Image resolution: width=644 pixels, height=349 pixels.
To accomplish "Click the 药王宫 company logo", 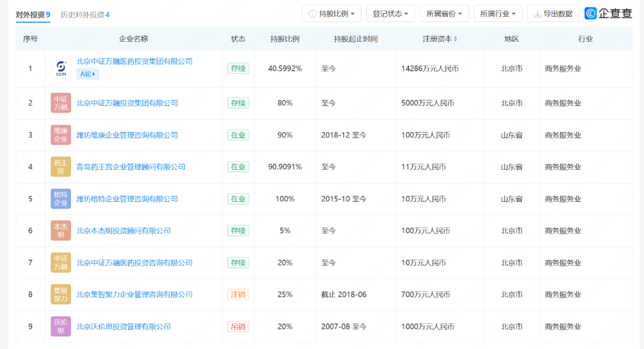I will click(60, 167).
